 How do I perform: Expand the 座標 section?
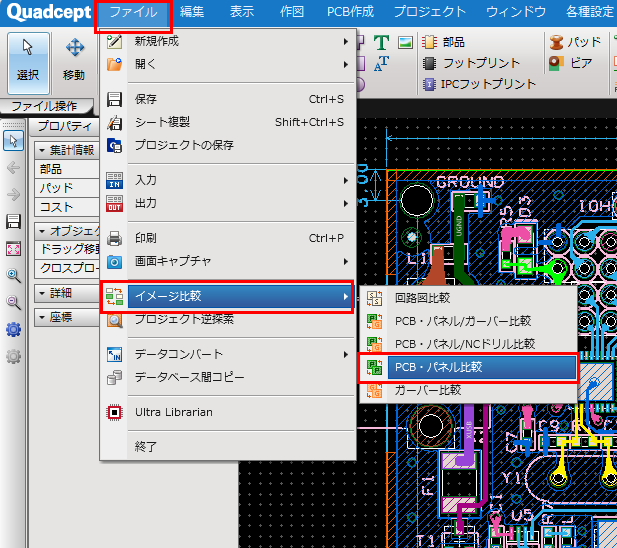pyautogui.click(x=42, y=317)
